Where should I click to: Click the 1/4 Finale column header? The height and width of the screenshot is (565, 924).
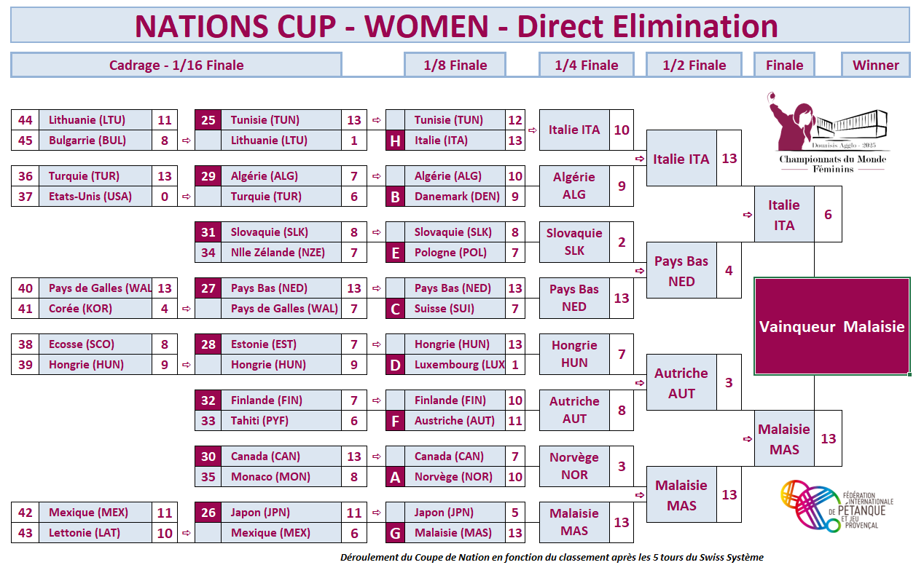pyautogui.click(x=587, y=65)
